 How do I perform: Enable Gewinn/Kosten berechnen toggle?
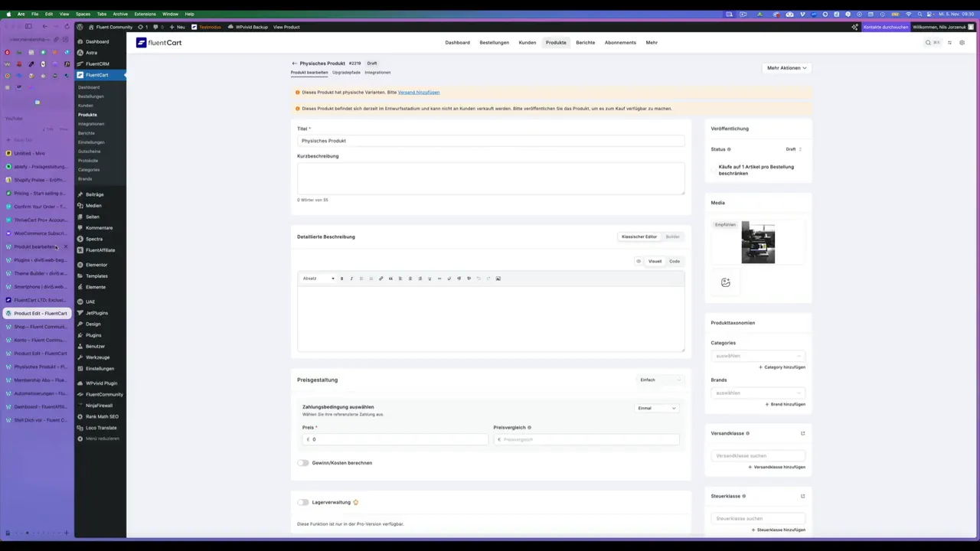[x=303, y=462]
